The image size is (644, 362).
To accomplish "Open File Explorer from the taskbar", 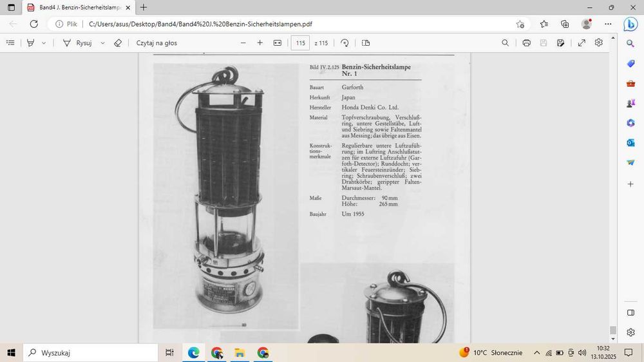I will click(240, 352).
